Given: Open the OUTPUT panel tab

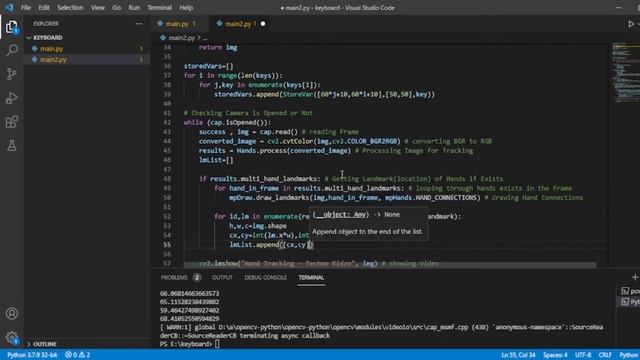Looking at the screenshot, I should pyautogui.click(x=222, y=277).
